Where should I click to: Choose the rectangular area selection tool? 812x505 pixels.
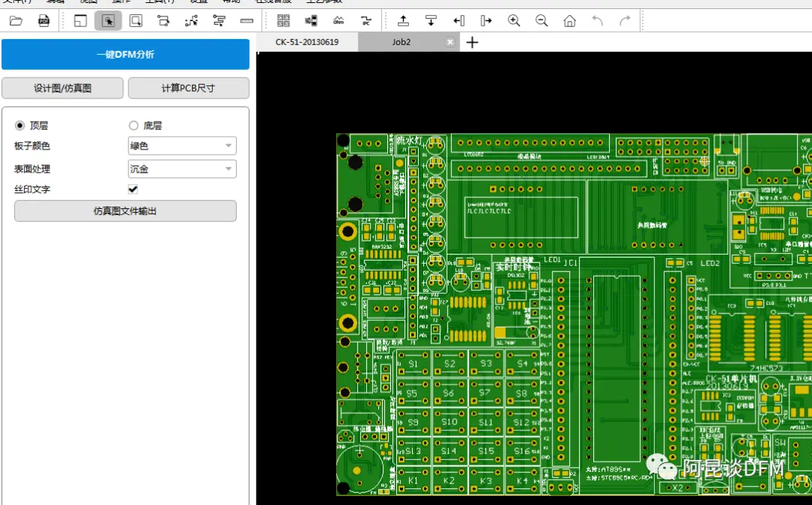[135, 21]
